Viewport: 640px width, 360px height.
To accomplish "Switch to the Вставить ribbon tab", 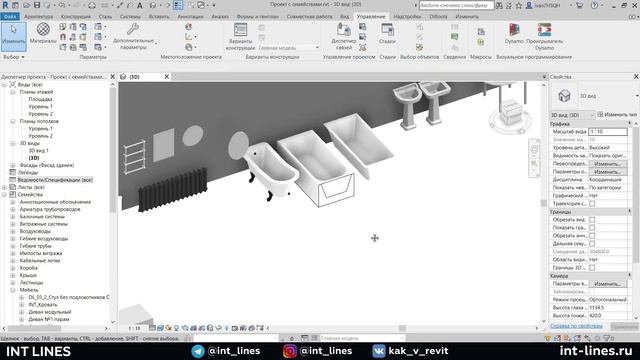I will click(x=159, y=17).
